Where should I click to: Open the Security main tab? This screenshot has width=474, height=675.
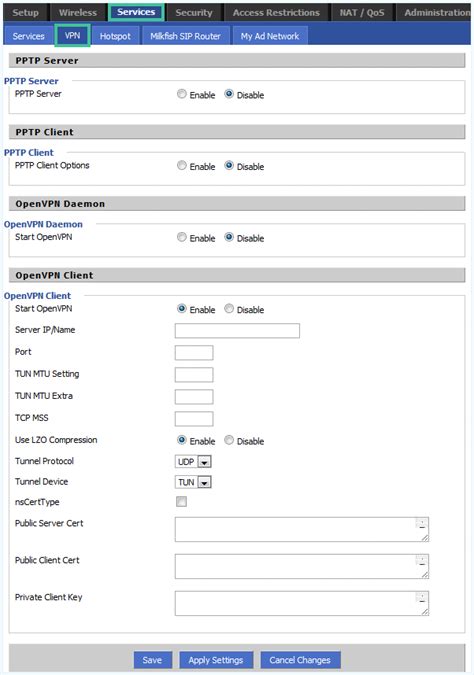point(194,12)
